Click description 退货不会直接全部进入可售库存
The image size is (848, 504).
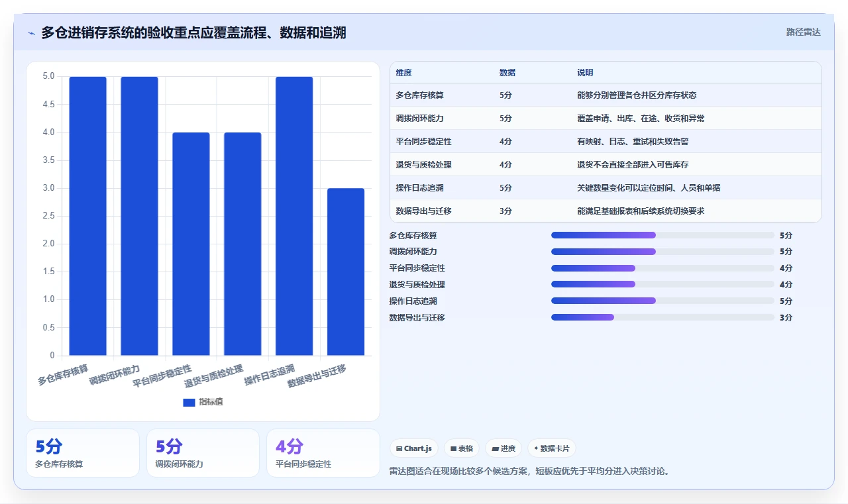633,165
